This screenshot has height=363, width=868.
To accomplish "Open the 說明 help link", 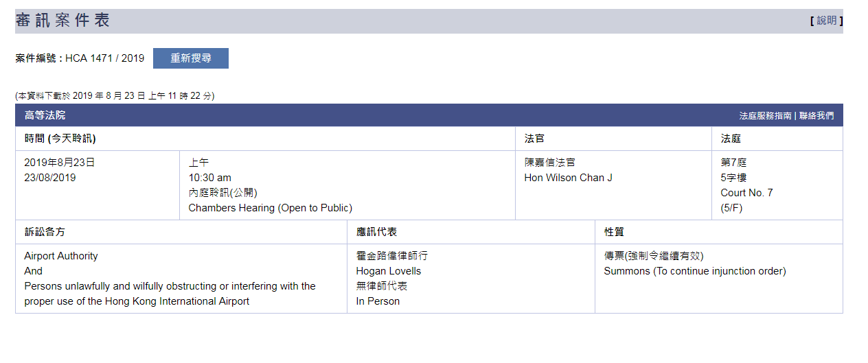I will (826, 21).
